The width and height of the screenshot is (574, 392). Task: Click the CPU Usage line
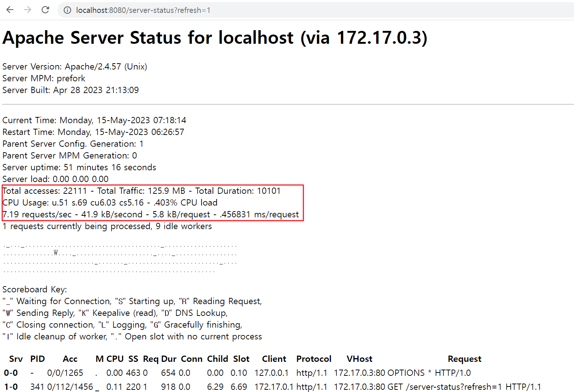[x=110, y=203]
